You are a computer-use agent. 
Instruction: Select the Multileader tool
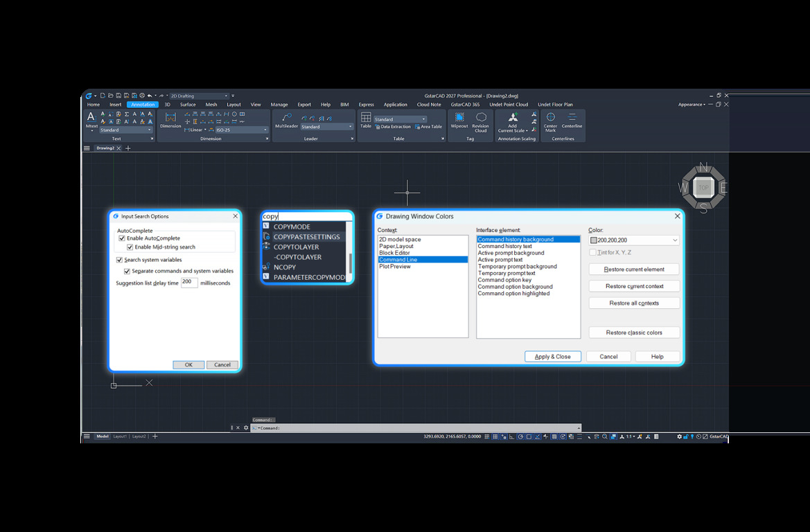[286, 118]
